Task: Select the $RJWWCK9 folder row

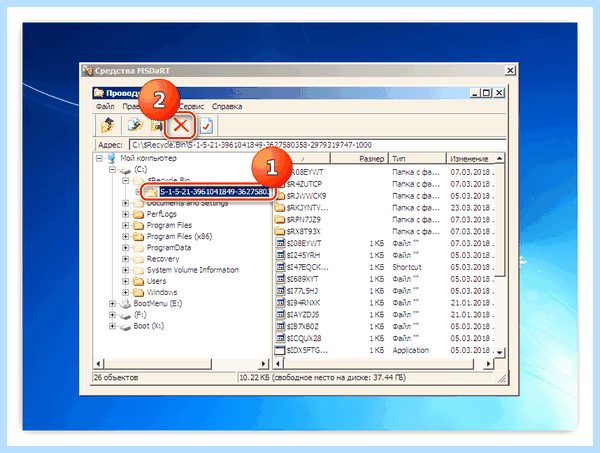Action: click(x=384, y=196)
